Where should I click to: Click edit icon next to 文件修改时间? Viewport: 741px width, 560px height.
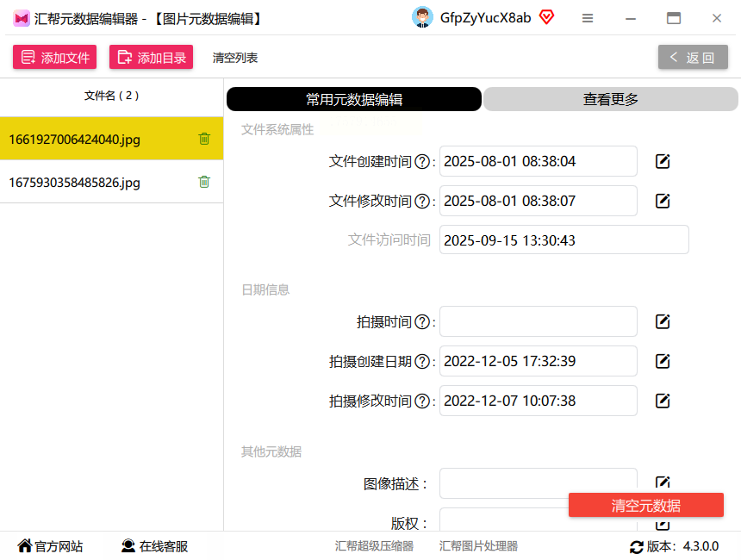point(663,201)
